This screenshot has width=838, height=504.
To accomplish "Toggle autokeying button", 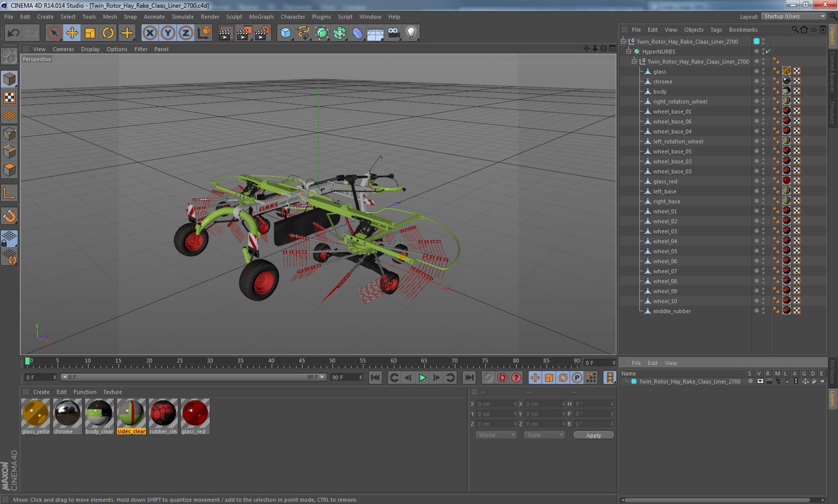I will point(502,378).
